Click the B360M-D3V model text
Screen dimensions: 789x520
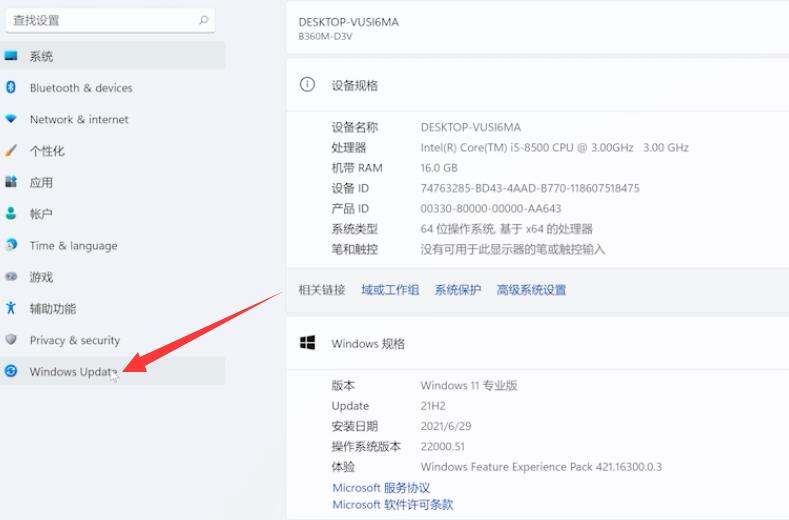(325, 36)
